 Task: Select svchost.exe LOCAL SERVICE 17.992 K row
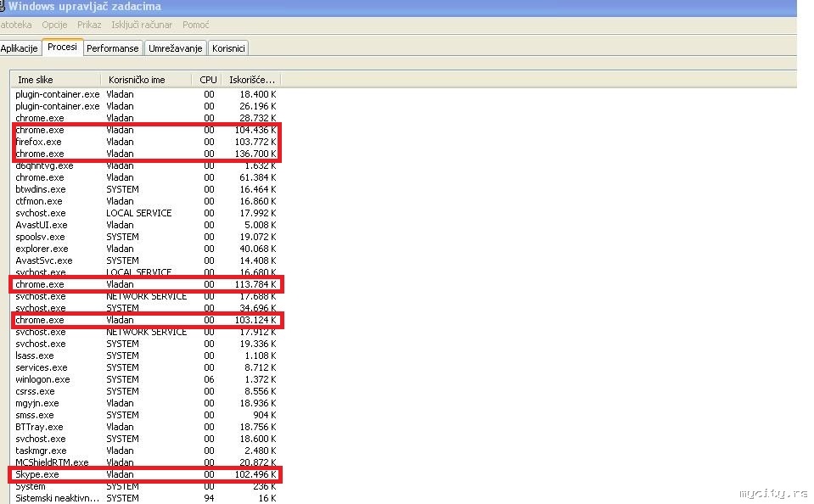(x=145, y=213)
